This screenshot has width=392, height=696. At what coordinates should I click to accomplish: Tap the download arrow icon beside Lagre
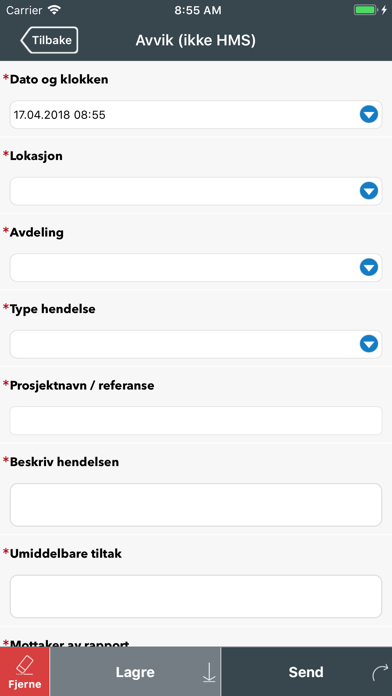[x=209, y=672]
